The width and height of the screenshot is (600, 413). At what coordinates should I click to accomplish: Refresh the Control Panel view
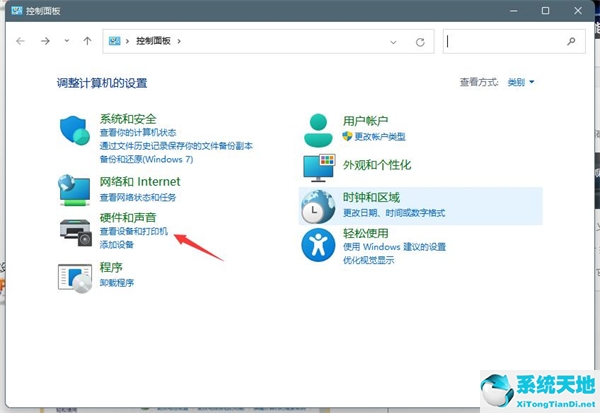420,42
